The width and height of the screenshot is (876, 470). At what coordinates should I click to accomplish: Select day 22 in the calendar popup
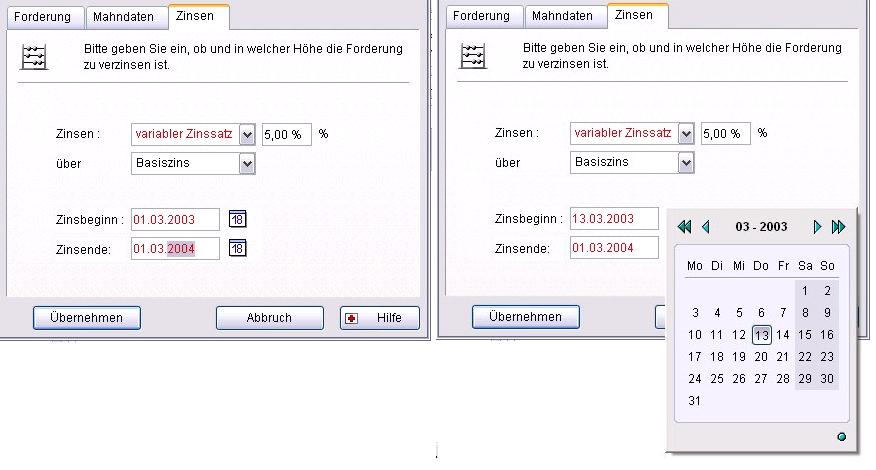(x=805, y=357)
